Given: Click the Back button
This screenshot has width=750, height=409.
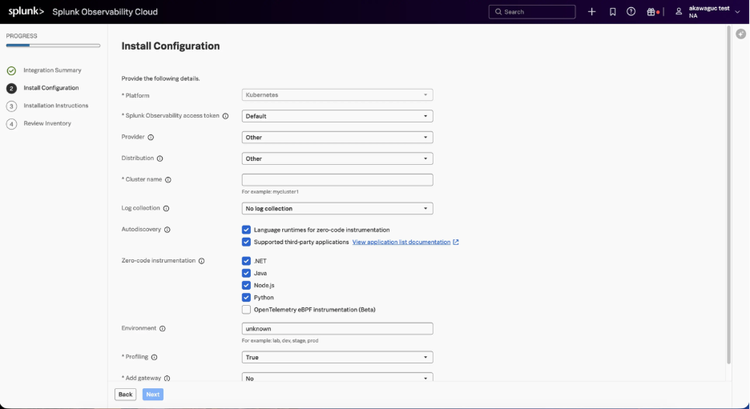Looking at the screenshot, I should tap(125, 394).
